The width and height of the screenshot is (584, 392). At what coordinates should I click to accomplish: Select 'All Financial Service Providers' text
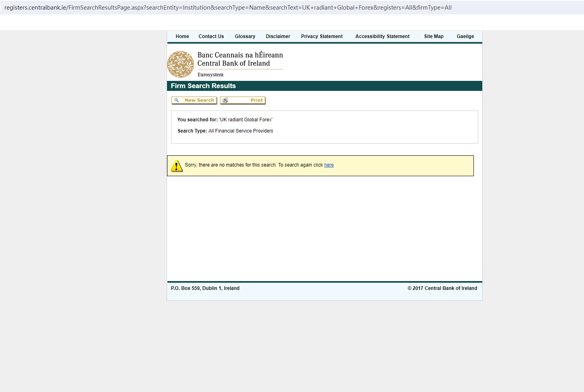(x=241, y=131)
